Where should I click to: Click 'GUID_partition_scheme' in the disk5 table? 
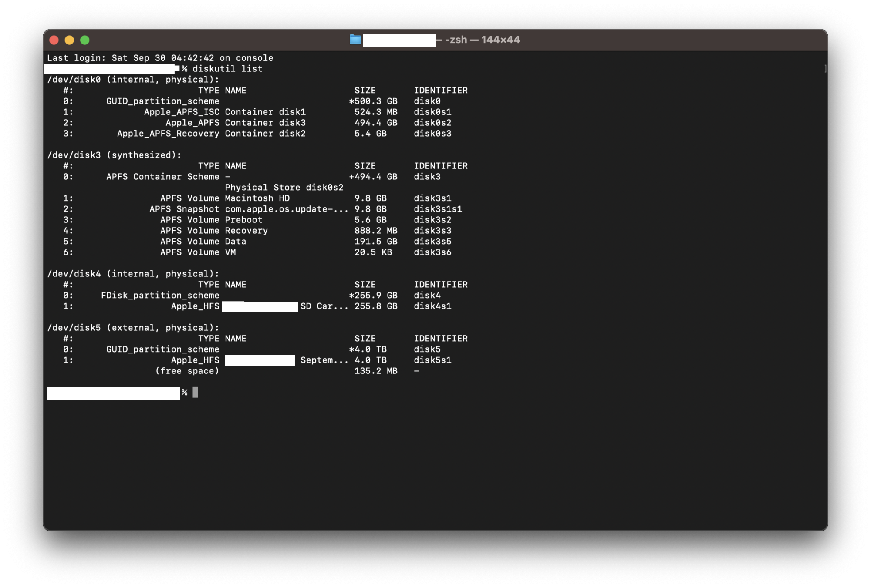point(163,349)
